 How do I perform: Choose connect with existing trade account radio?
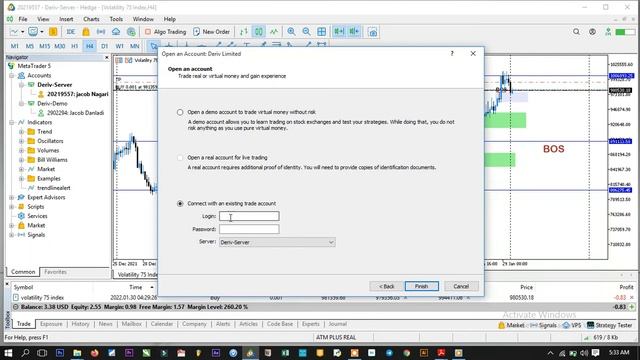pyautogui.click(x=180, y=203)
